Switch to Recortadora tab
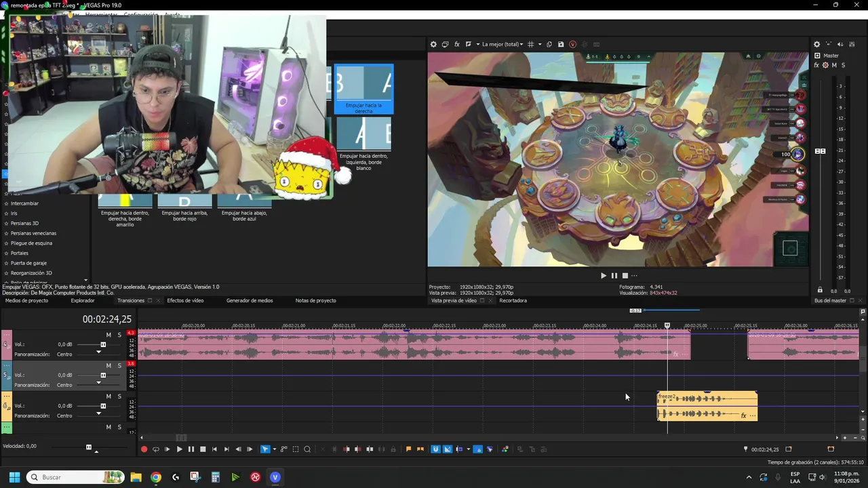Screen dimensions: 868x488 click(x=513, y=300)
